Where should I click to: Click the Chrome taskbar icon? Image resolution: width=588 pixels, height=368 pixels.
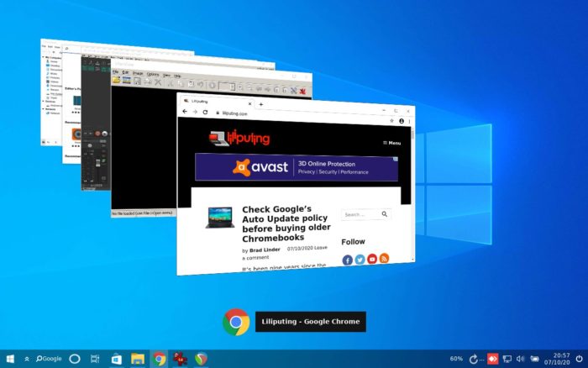159,359
